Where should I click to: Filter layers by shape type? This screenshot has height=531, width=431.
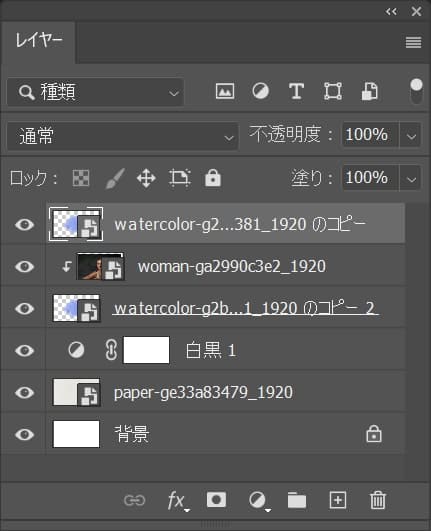pyautogui.click(x=333, y=91)
